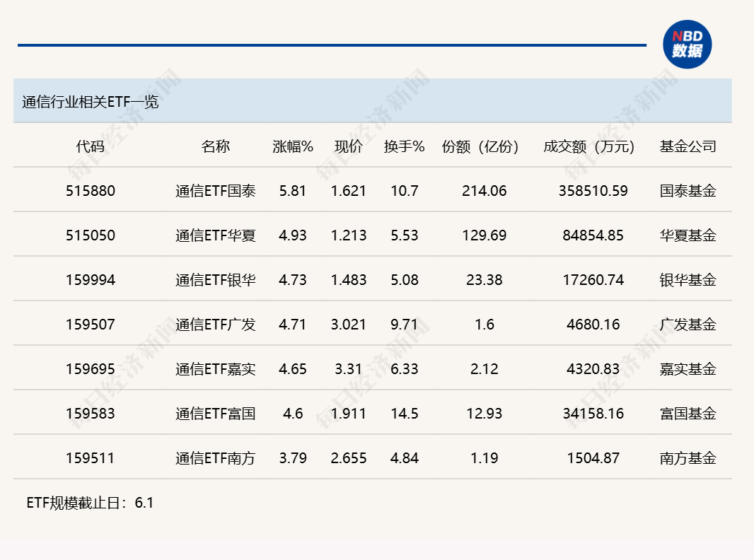Click the 换手% column header
Viewport: 754px width, 560px height.
click(x=405, y=146)
